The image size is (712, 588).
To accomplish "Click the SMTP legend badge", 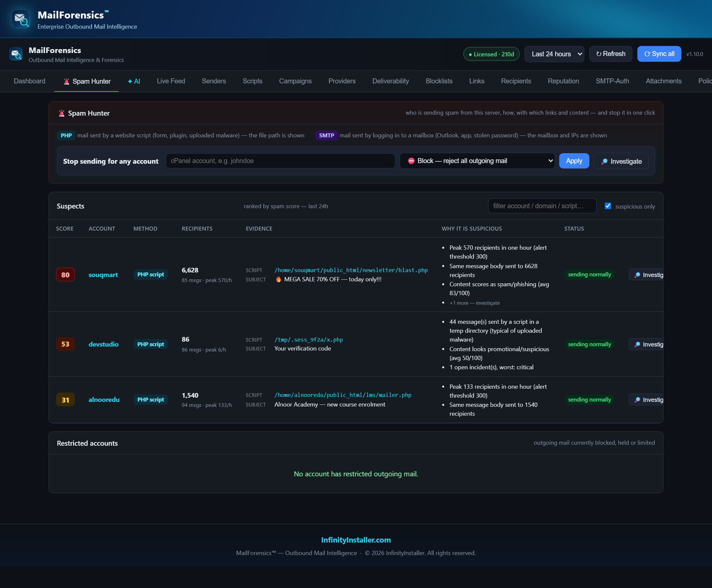I will [x=326, y=135].
